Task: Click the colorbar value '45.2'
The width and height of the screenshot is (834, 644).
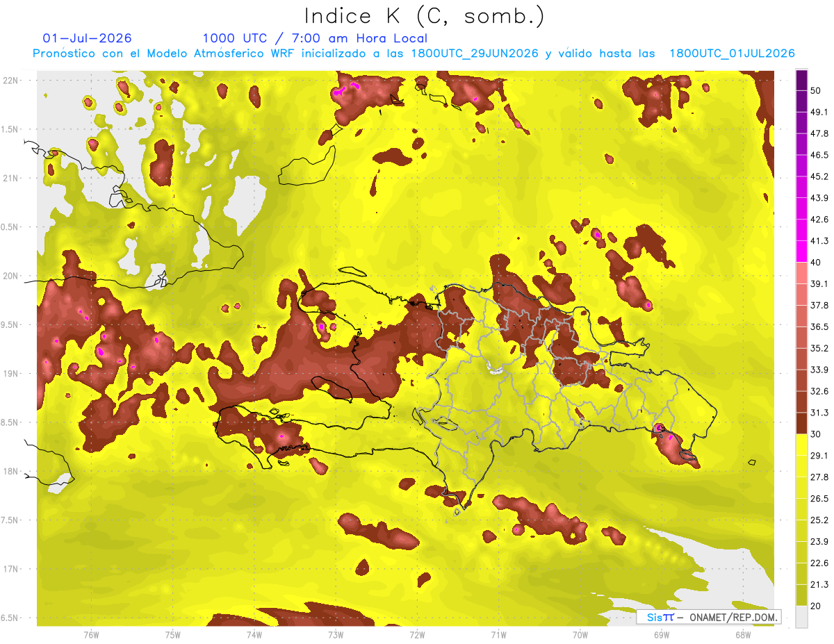Action: click(x=819, y=176)
